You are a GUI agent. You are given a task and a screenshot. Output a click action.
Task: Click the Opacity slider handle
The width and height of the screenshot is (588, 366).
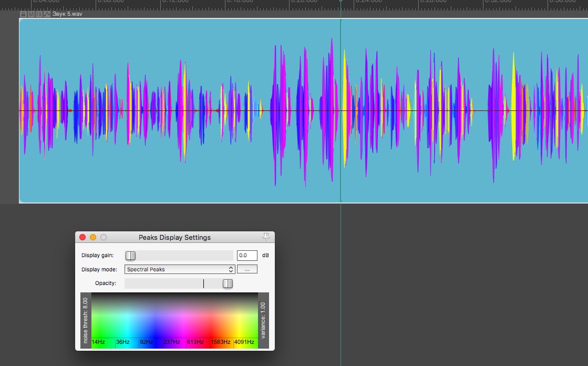pyautogui.click(x=228, y=283)
